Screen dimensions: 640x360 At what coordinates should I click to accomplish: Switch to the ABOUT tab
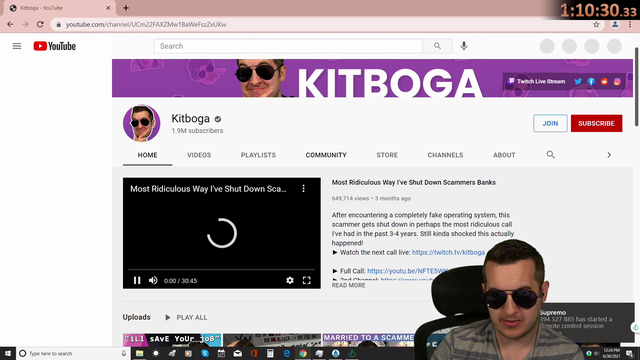click(x=504, y=155)
